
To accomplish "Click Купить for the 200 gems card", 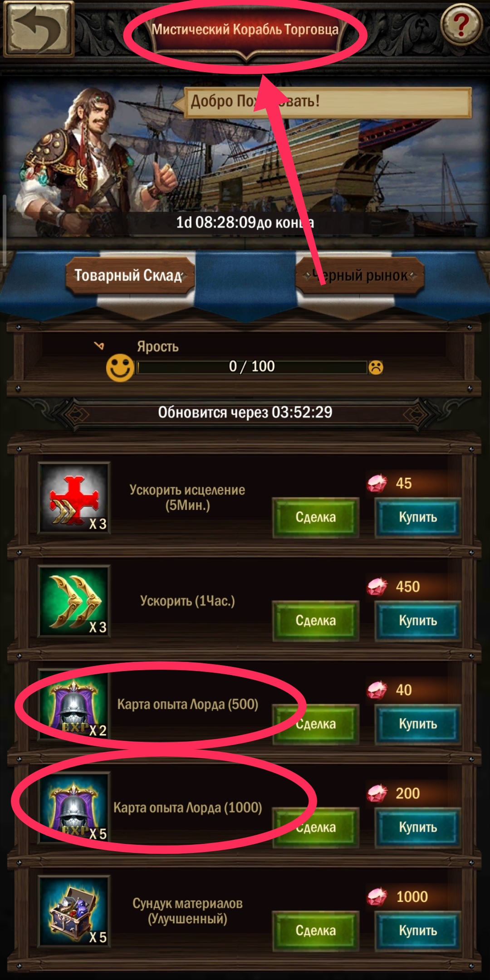I will point(418,828).
